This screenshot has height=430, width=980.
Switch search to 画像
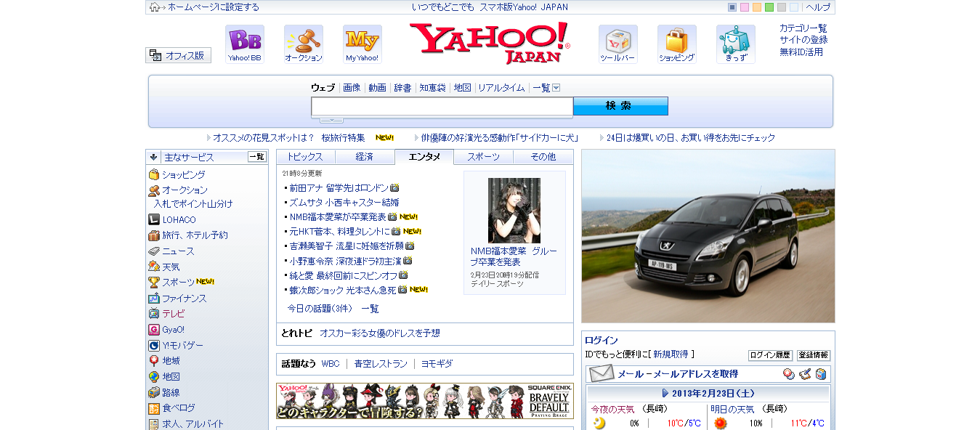(x=352, y=88)
